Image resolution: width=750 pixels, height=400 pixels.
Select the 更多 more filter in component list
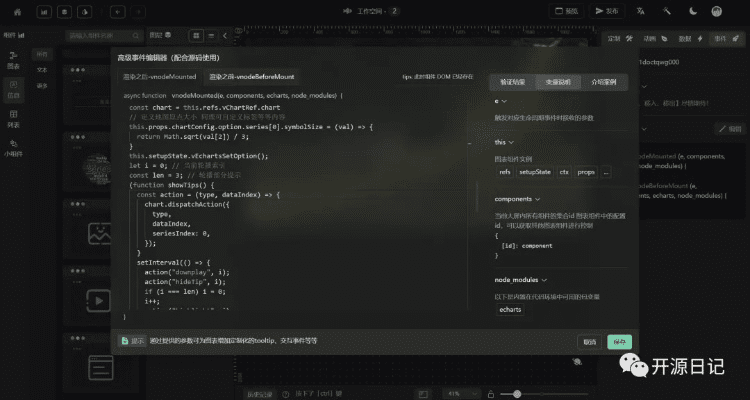[42, 86]
